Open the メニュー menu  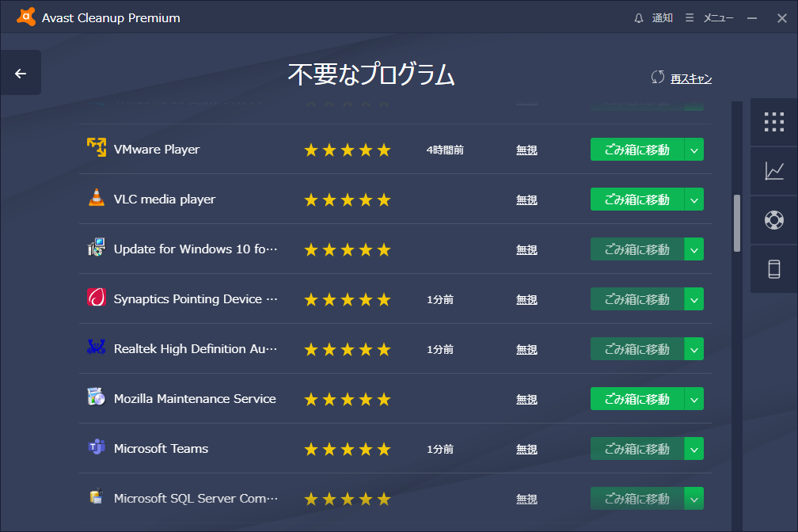[711, 17]
